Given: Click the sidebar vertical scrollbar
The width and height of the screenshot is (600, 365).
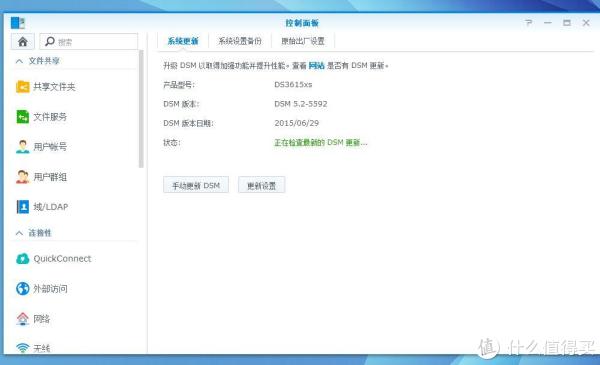Looking at the screenshot, I should (x=141, y=109).
